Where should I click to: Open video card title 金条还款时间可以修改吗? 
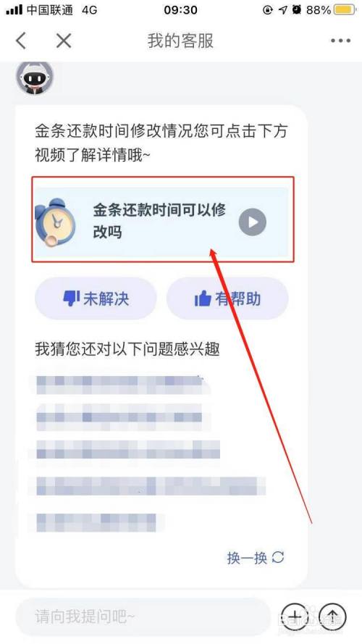(x=159, y=221)
